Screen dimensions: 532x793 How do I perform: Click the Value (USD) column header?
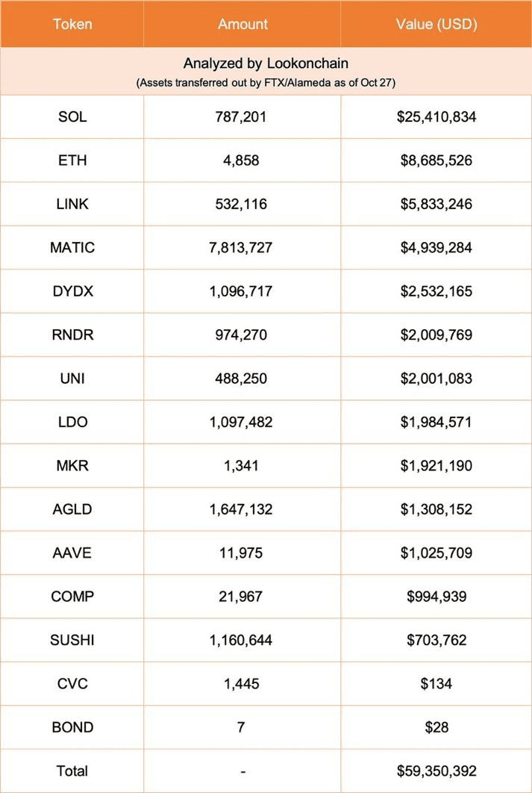(x=436, y=25)
